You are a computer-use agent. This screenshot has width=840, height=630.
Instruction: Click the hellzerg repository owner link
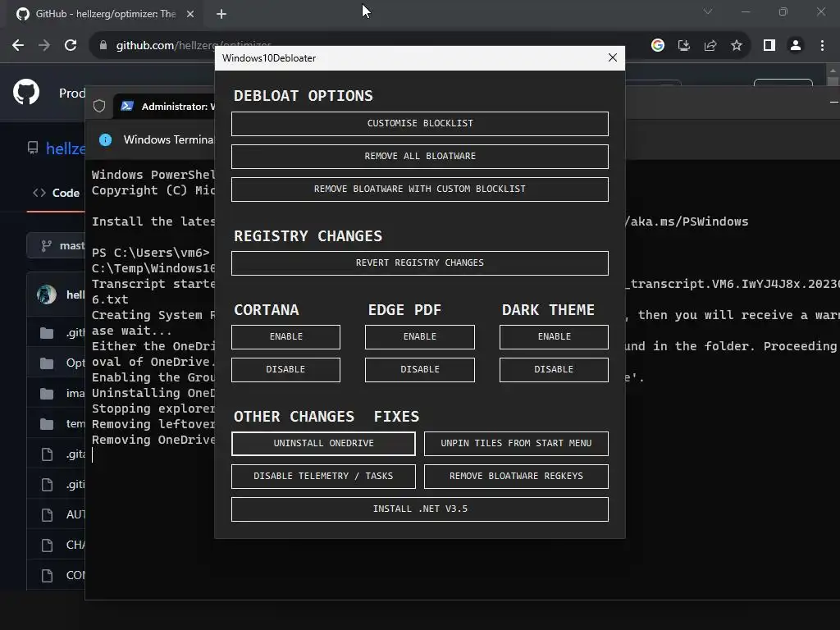point(66,148)
